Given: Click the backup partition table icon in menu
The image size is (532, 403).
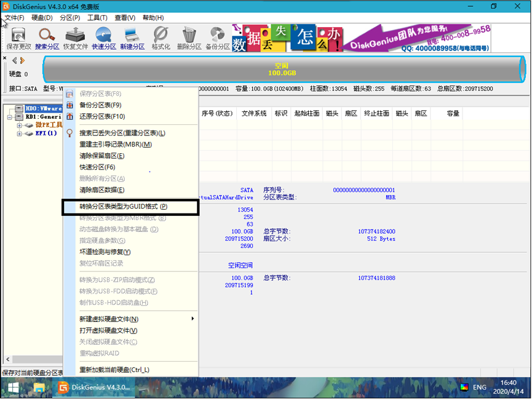Looking at the screenshot, I should (x=69, y=105).
